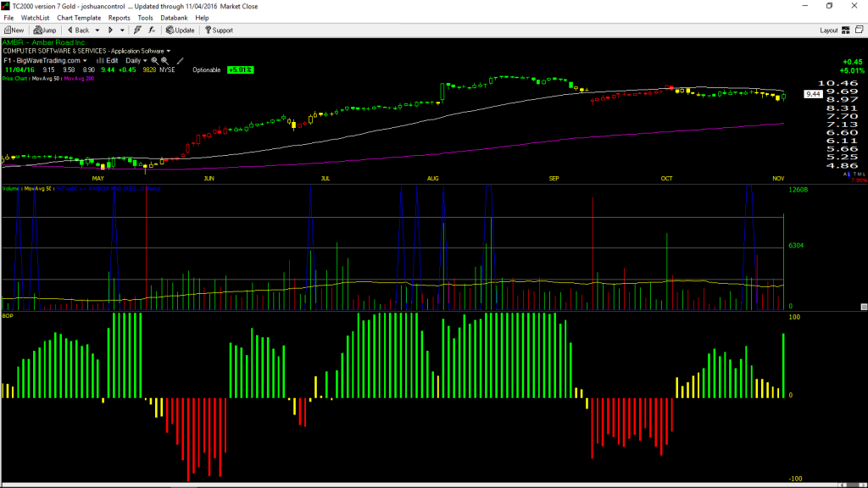Click the Price Chart legend label

pos(14,79)
